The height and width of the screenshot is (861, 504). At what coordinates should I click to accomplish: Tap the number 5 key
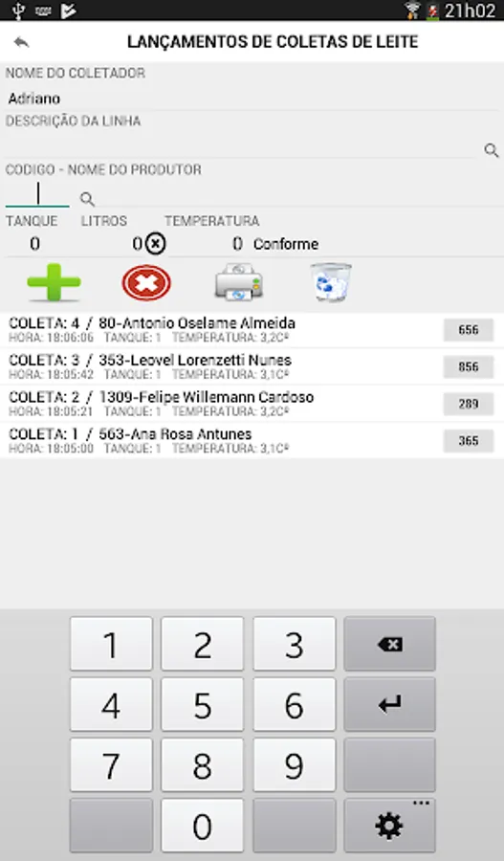pyautogui.click(x=202, y=704)
